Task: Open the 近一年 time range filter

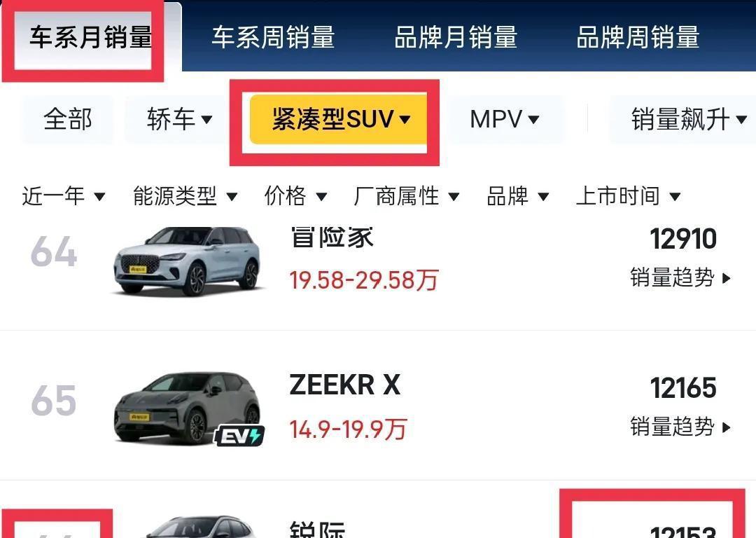Action: click(63, 196)
